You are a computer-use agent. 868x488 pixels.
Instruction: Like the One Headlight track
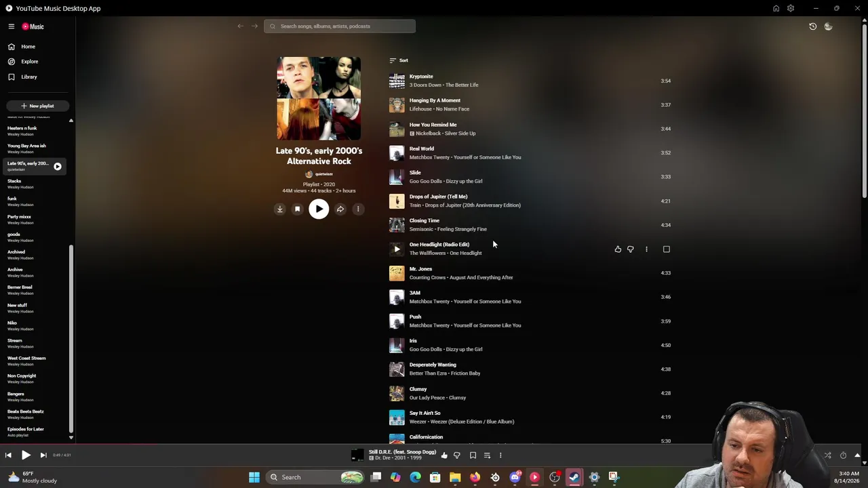click(618, 249)
